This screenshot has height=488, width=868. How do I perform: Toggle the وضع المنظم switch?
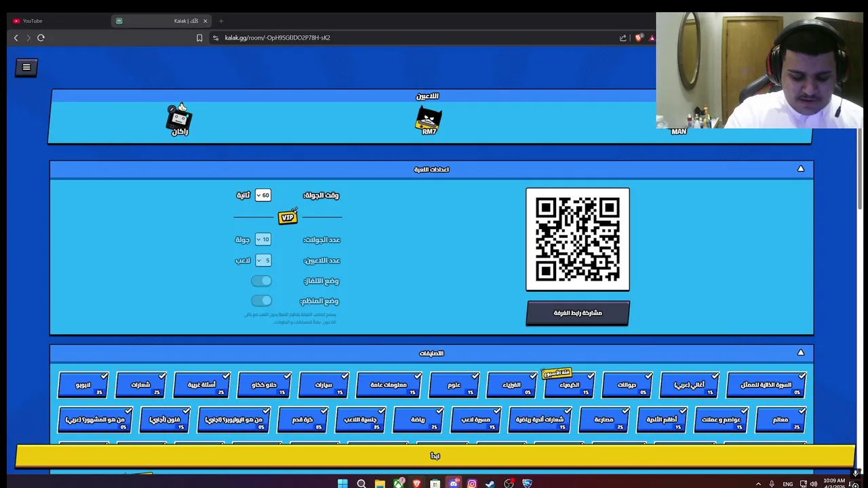261,301
